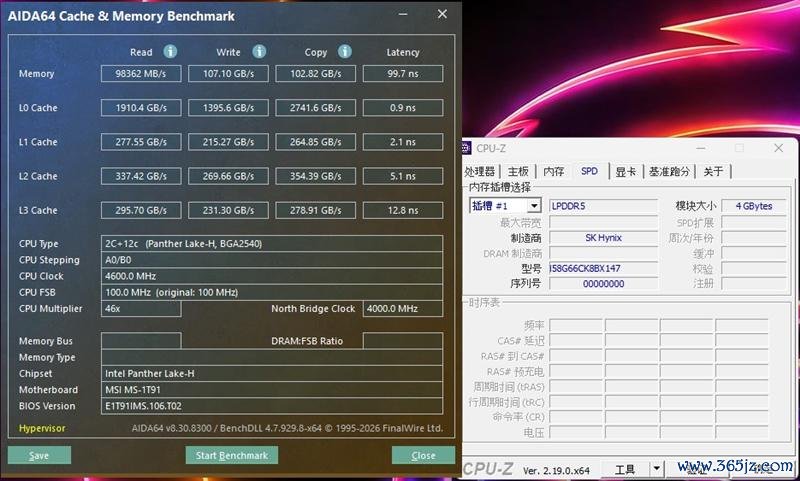The height and width of the screenshot is (481, 800).
Task: Click the CPU Multiplier 46x field
Action: coord(141,309)
